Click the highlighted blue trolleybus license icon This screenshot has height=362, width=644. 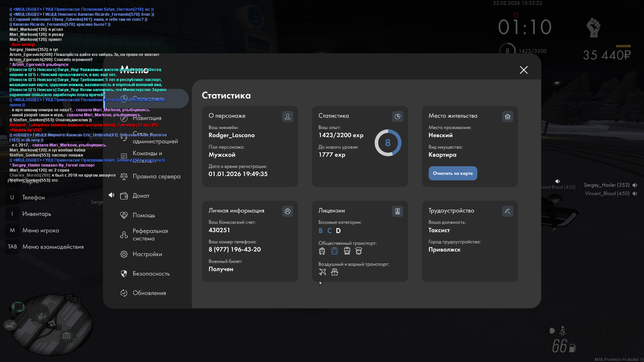334,251
